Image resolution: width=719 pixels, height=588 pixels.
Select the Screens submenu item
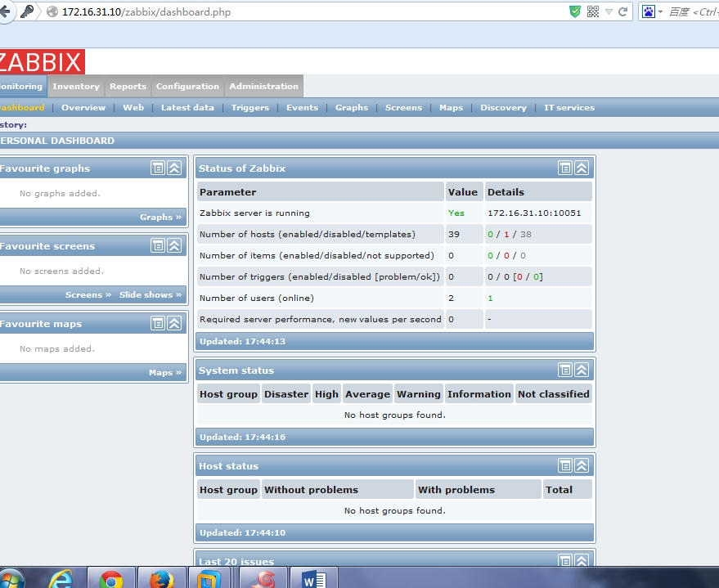[x=403, y=108]
